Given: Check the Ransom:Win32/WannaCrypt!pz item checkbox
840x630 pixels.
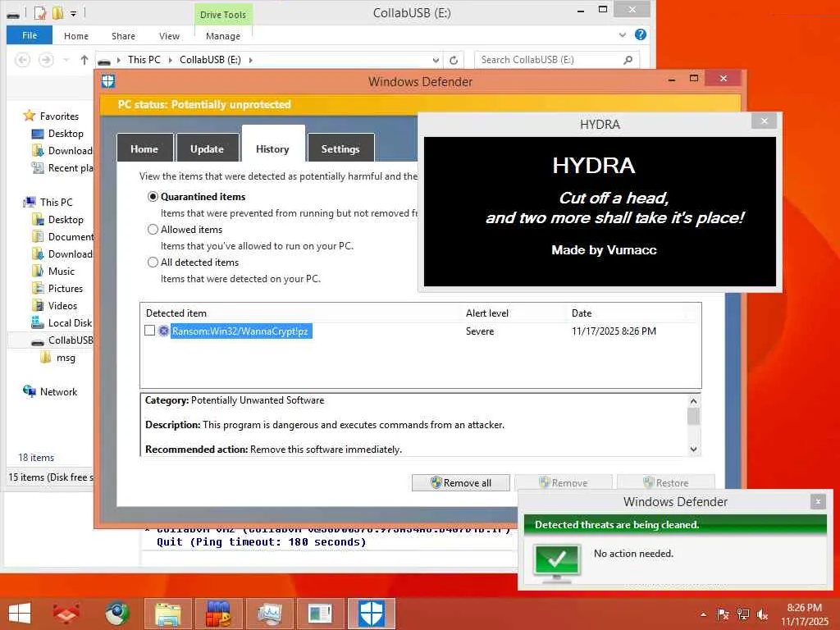Looking at the screenshot, I should coord(150,331).
